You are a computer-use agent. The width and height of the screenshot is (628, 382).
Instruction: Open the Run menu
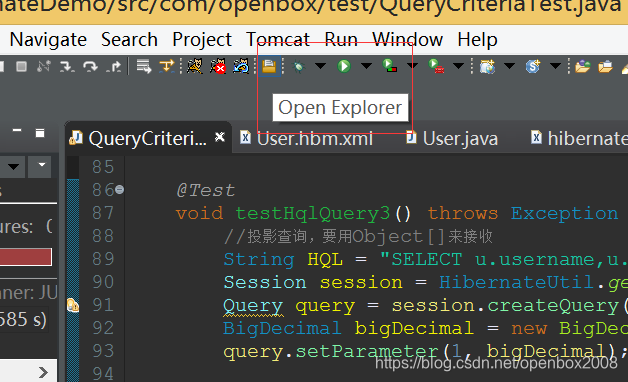pyautogui.click(x=341, y=40)
